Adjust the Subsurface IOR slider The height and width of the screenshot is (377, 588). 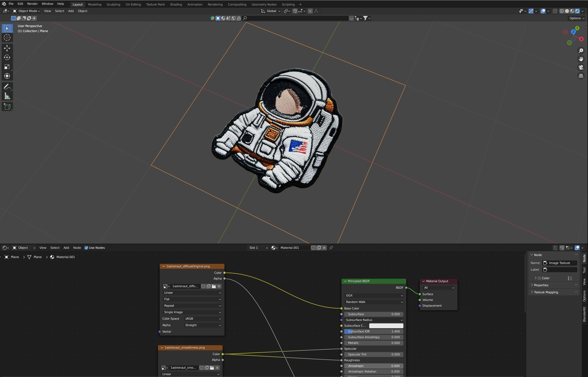coord(374,332)
